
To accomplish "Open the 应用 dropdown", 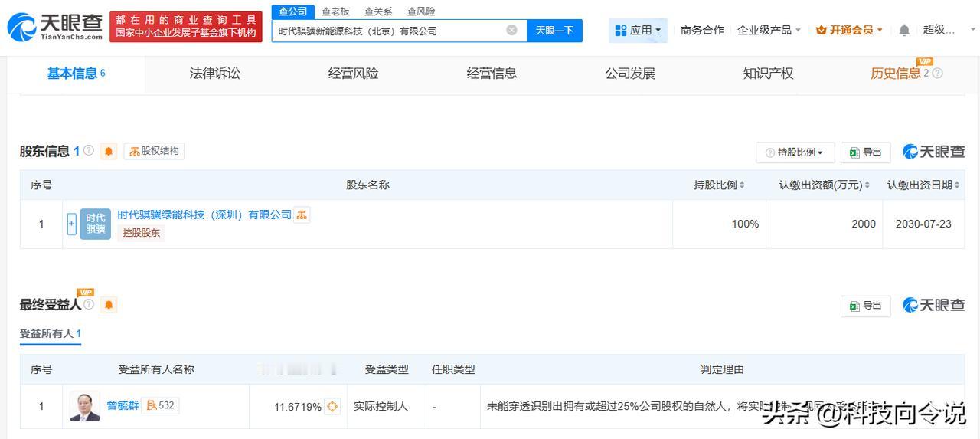I will (x=639, y=30).
